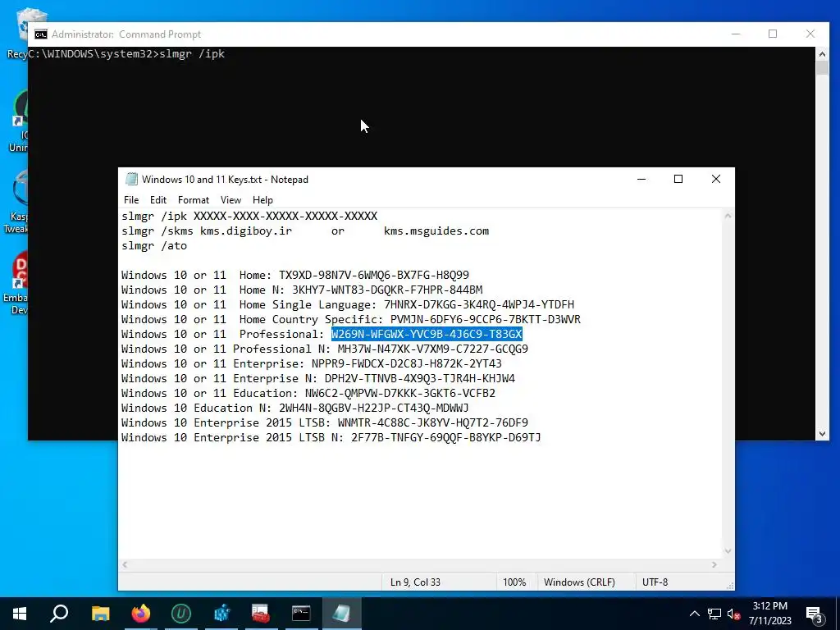Click kms.msguides.com text in Notepad

coord(436,231)
